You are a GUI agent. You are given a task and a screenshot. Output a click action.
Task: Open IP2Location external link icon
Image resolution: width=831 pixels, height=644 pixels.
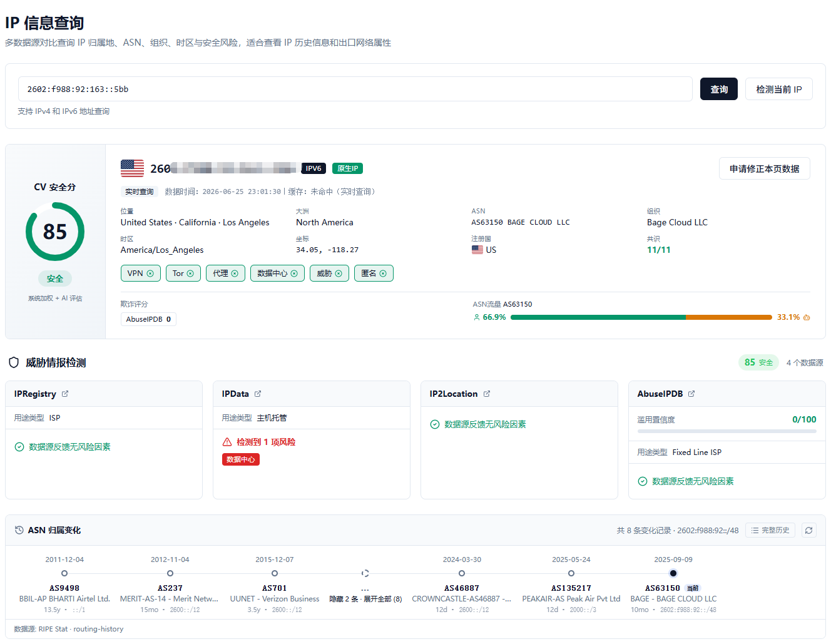487,394
